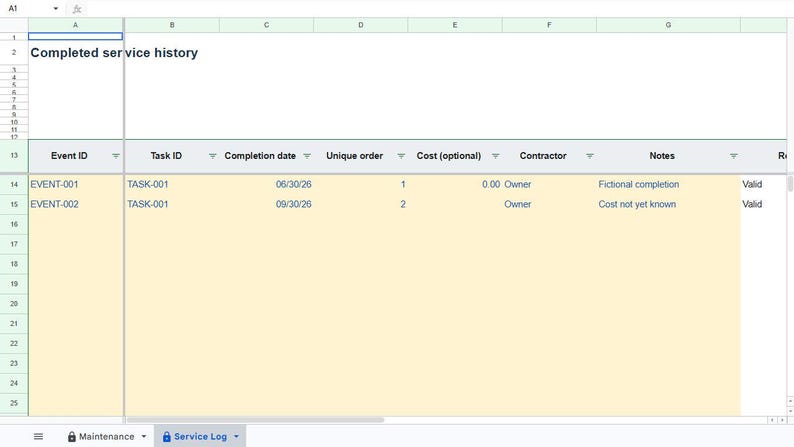Select row 15 header
Screen dimensions: 794x447
click(14, 204)
